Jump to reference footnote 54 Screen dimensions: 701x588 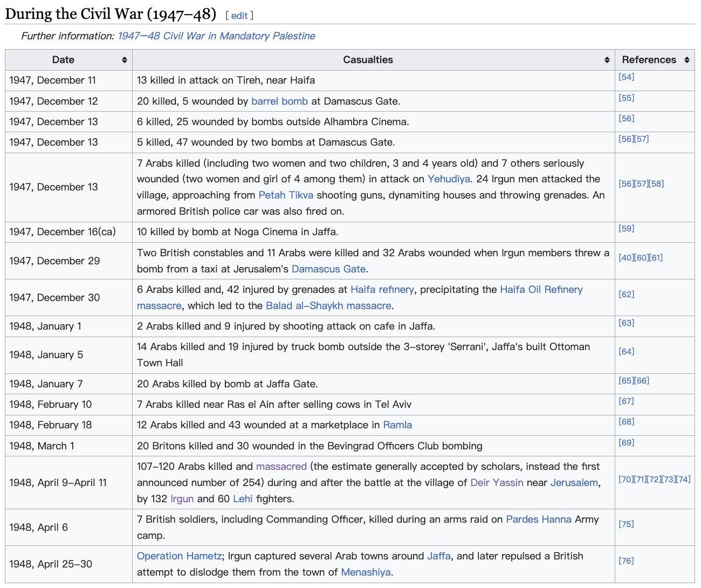pos(626,77)
